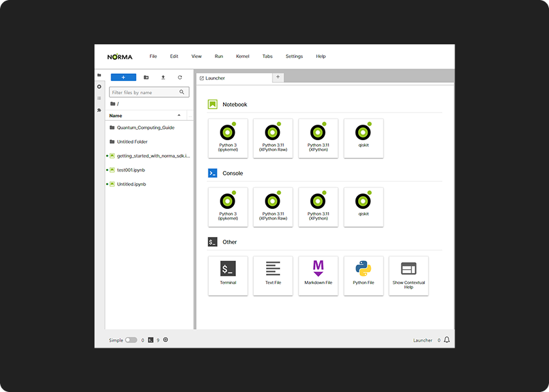Start a Python 3.11 (XPython Raw) console

pos(273,207)
